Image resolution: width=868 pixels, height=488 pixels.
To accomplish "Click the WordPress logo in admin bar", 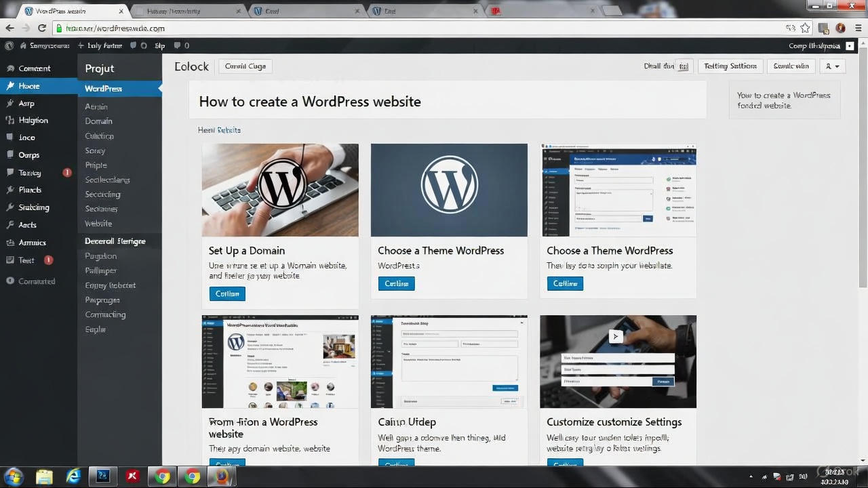I will 9,45.
